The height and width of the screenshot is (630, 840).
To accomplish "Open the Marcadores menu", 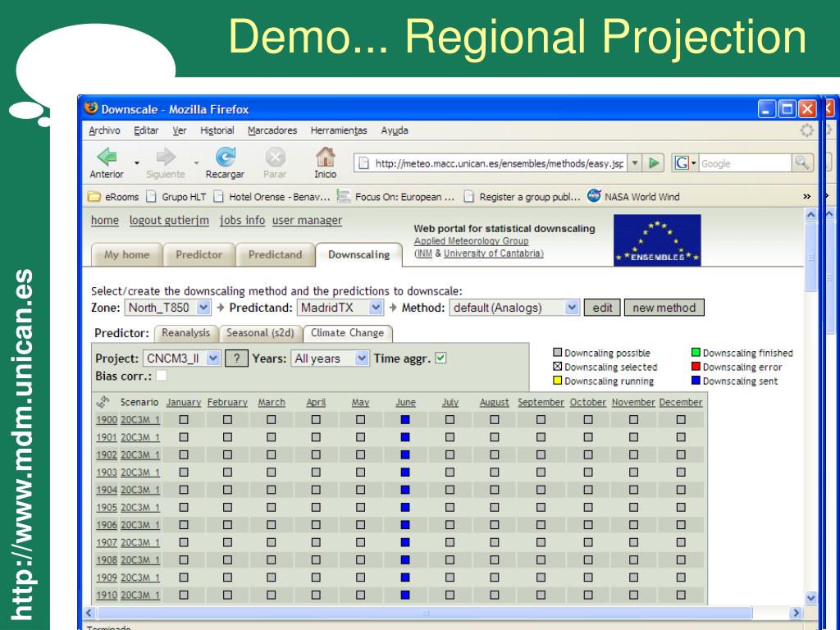I will [x=272, y=130].
